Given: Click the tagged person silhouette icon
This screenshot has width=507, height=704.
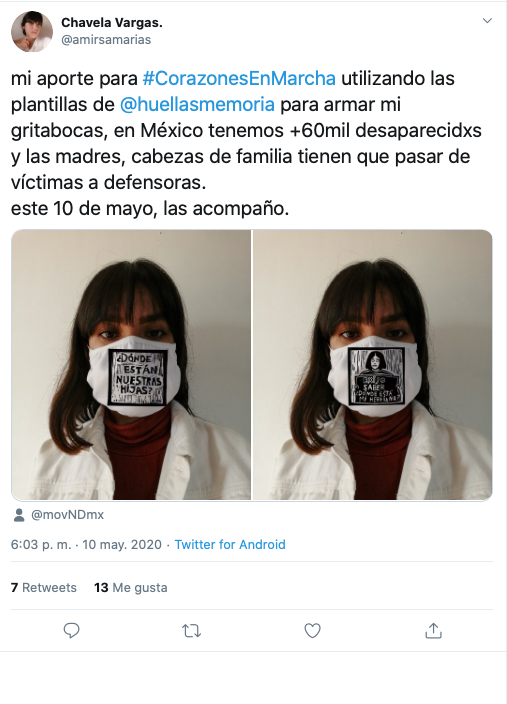Looking at the screenshot, I should coord(19,515).
